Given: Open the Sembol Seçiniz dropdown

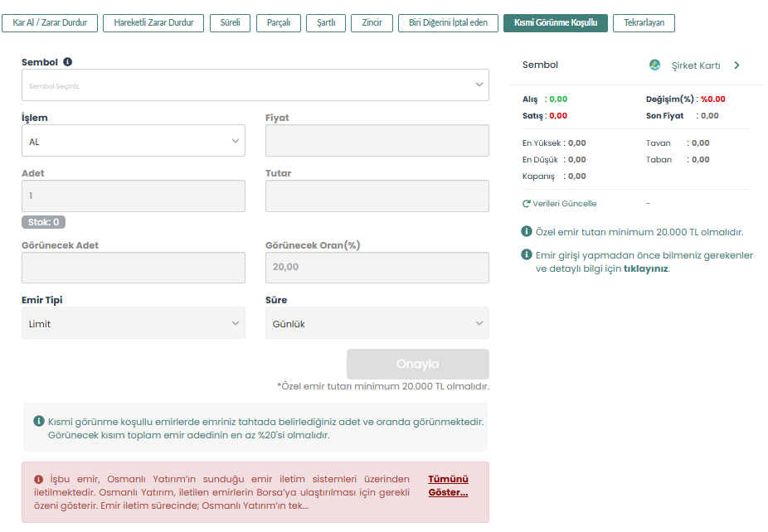Looking at the screenshot, I should tap(255, 85).
